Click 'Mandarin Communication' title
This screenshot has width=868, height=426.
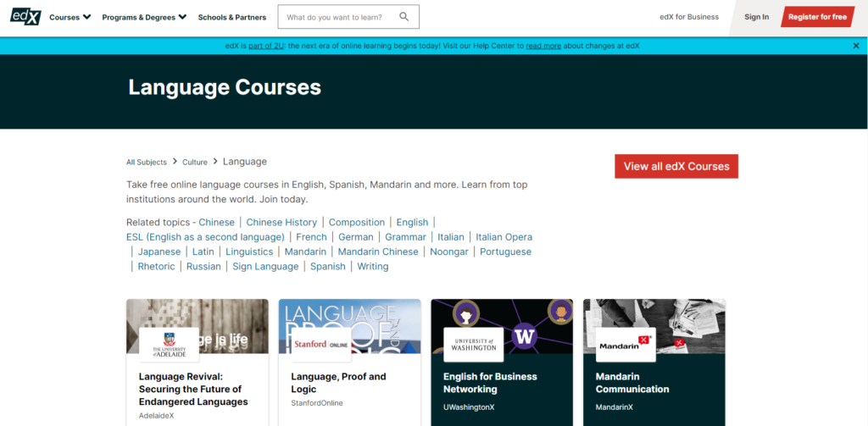(632, 383)
